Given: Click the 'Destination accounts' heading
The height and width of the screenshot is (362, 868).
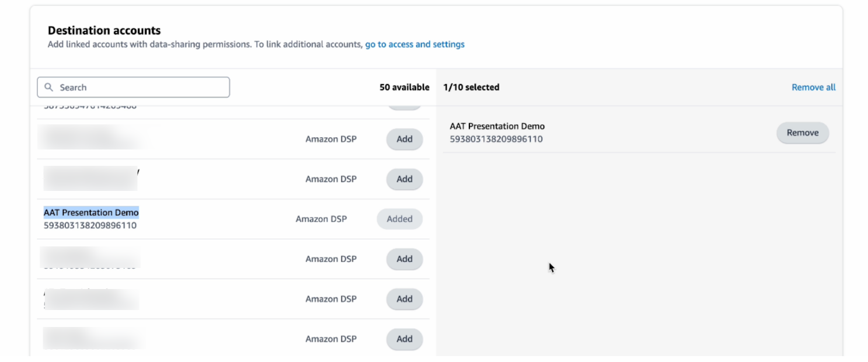Looking at the screenshot, I should point(104,31).
